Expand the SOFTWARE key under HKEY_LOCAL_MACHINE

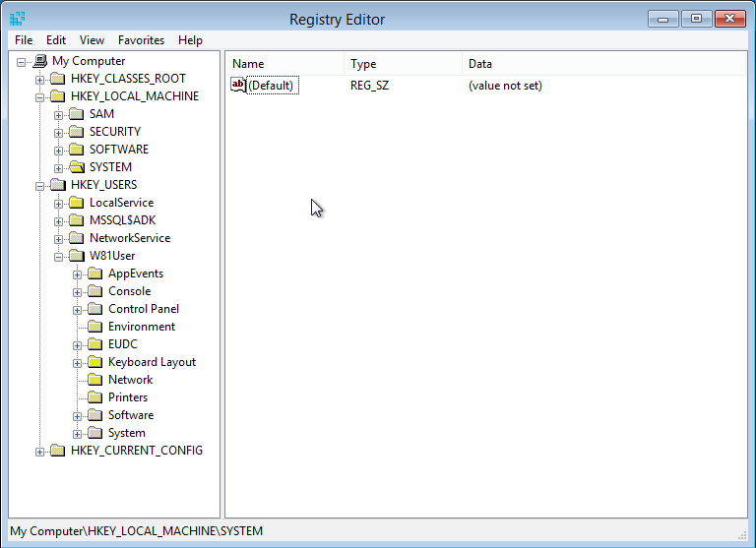[x=59, y=151]
